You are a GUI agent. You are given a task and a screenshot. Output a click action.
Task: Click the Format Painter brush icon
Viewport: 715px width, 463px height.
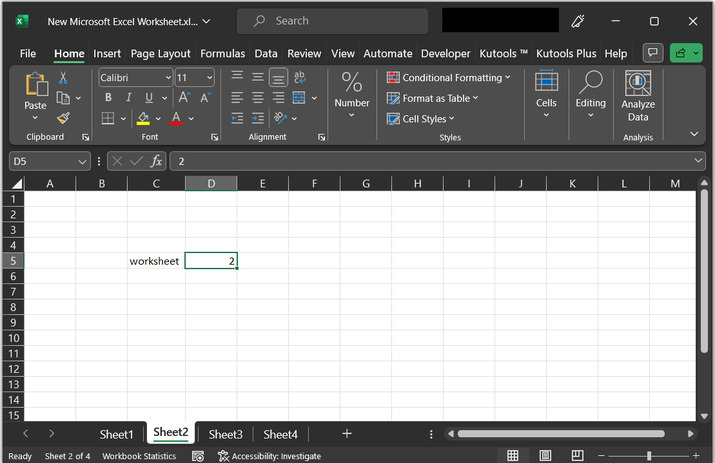click(63, 118)
